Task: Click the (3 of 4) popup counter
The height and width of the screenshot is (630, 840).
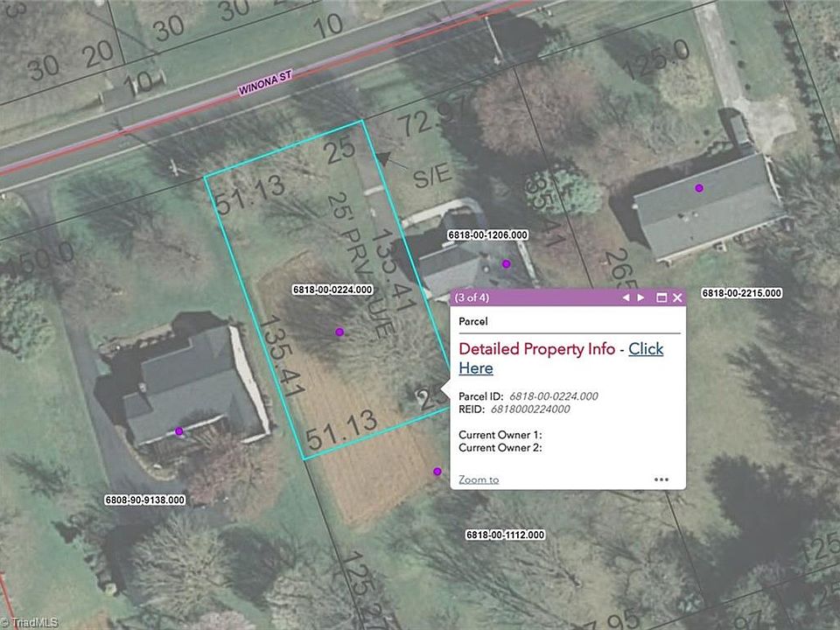Action: coord(472,297)
